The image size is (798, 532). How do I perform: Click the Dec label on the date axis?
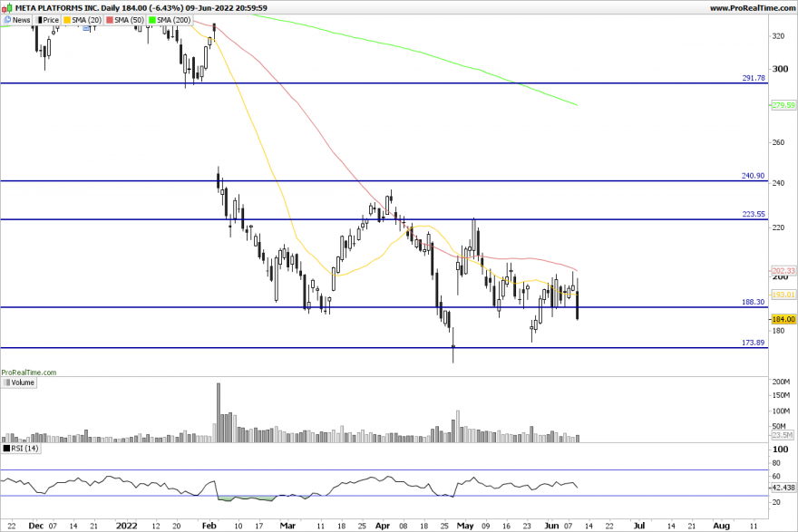pyautogui.click(x=35, y=526)
